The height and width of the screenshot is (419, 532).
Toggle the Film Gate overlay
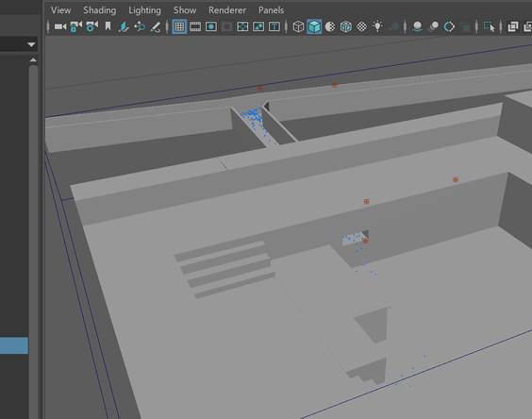pyautogui.click(x=195, y=26)
